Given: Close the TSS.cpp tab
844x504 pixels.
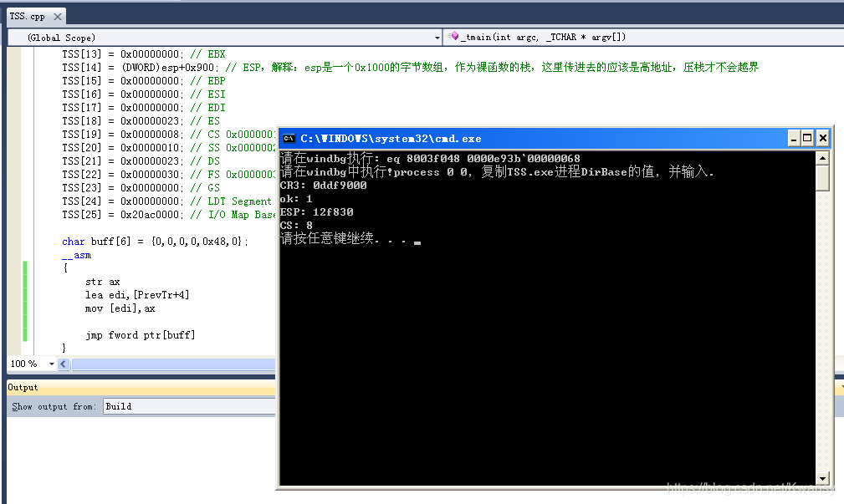Looking at the screenshot, I should [58, 17].
